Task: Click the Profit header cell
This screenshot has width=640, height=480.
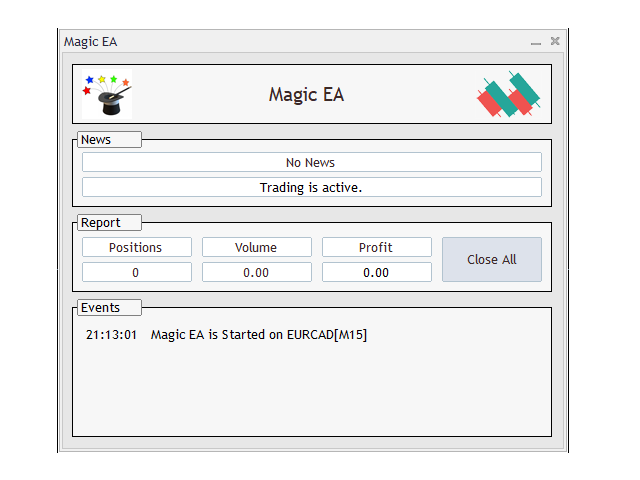Action: coord(377,247)
